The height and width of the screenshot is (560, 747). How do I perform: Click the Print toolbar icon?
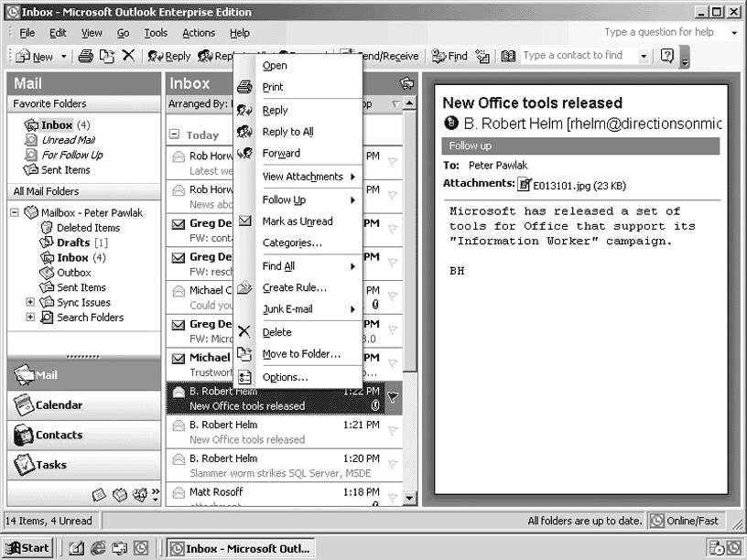pyautogui.click(x=86, y=56)
